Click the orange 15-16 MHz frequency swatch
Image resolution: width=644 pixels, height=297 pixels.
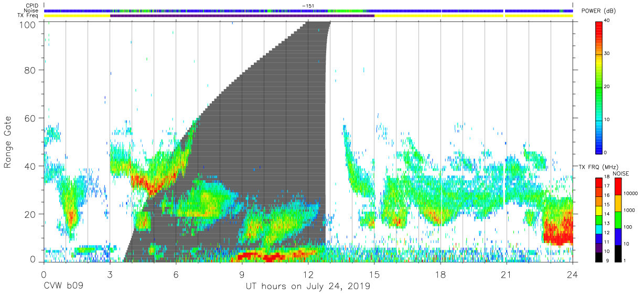pyautogui.click(x=598, y=201)
